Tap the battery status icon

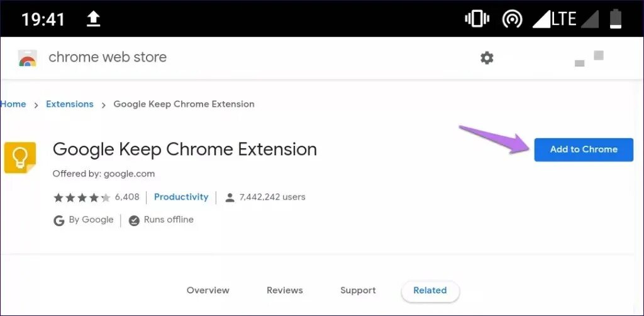616,19
